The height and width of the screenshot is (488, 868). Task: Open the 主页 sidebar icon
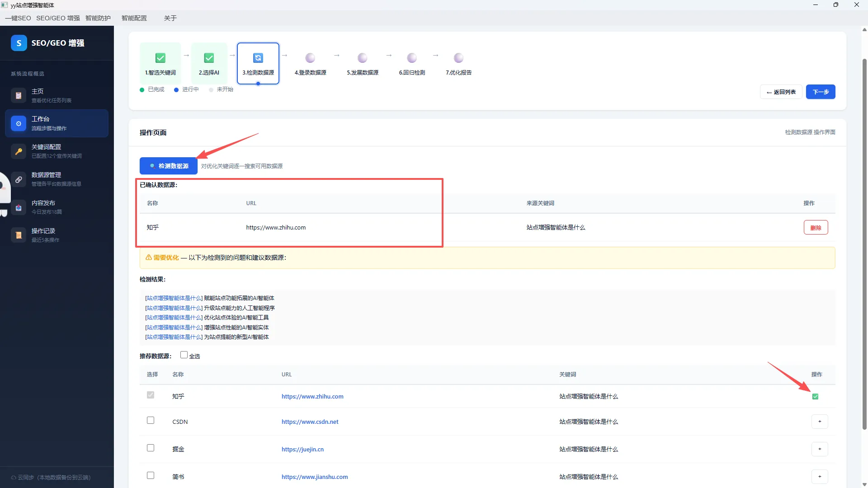tap(19, 95)
